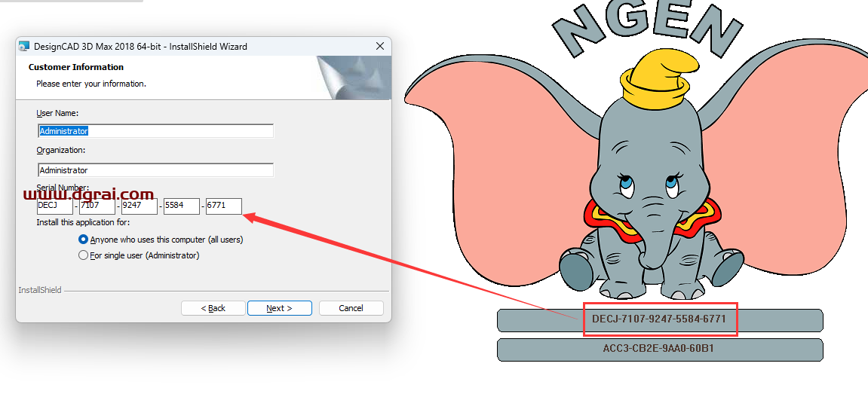Close the InstallShield Wizard dialog
This screenshot has width=868, height=400.
(x=379, y=47)
